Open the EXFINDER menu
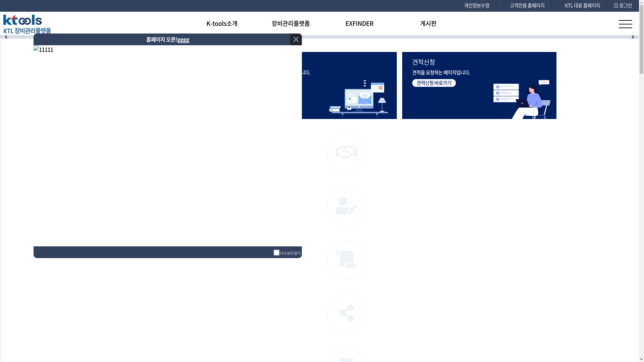Screen dimensions: 644x362 tap(359, 23)
